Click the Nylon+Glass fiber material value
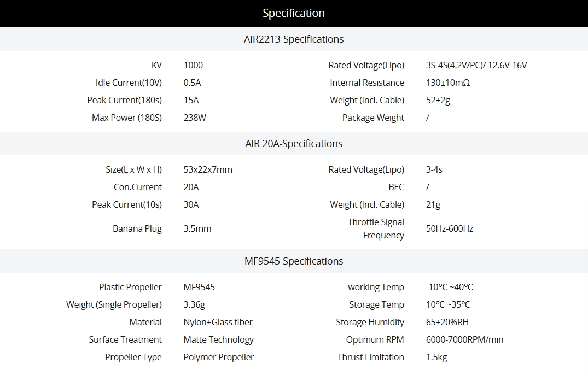The width and height of the screenshot is (588, 375). [218, 322]
